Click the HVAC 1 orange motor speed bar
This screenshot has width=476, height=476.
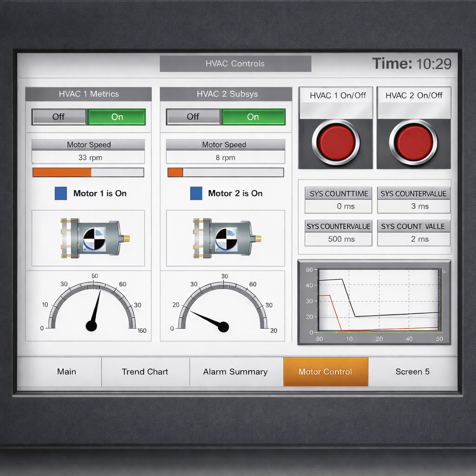(62, 172)
